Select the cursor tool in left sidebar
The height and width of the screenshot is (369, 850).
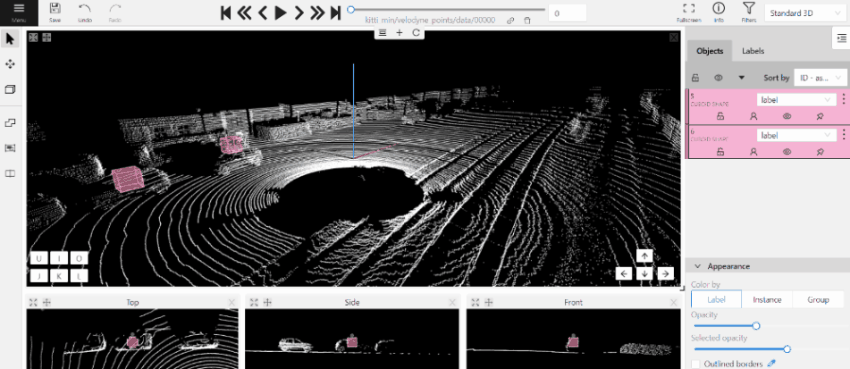10,38
